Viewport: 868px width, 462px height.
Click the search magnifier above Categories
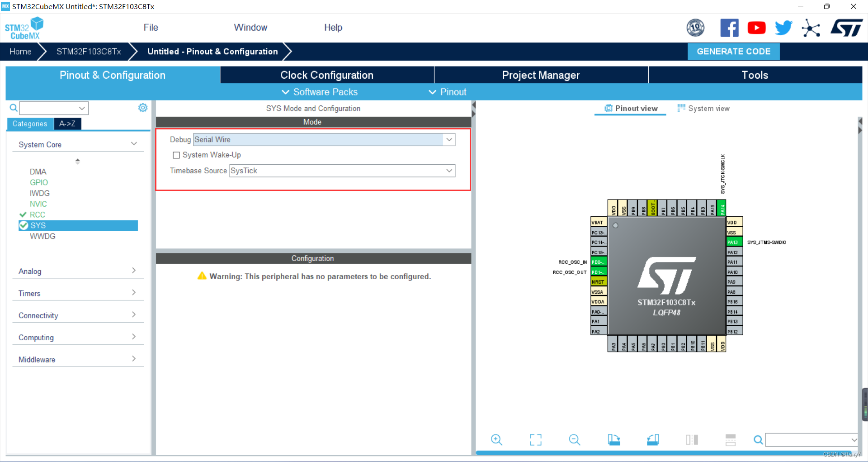[14, 108]
